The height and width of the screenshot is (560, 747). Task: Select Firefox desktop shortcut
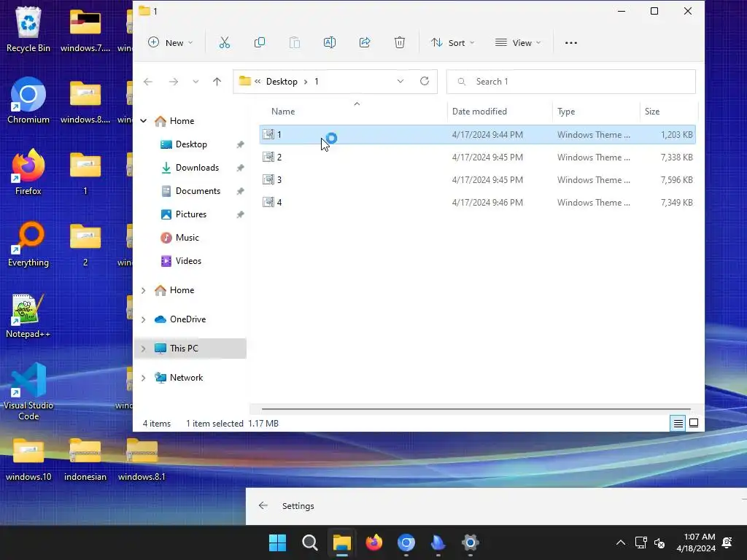(28, 172)
